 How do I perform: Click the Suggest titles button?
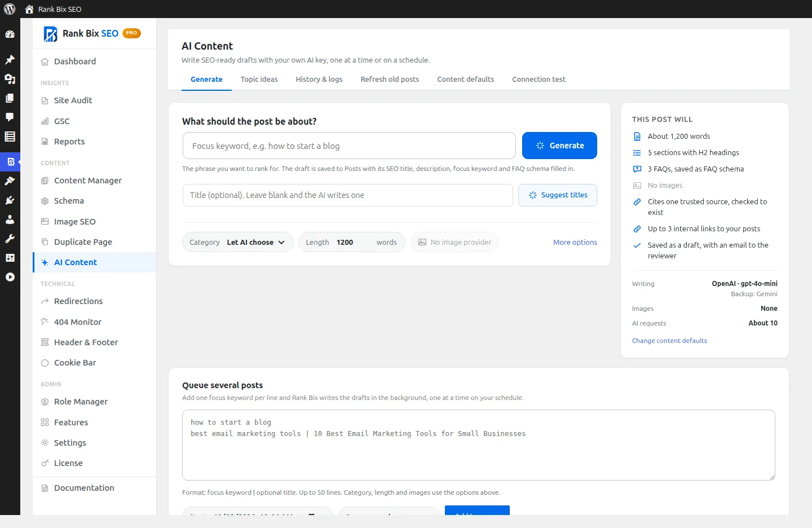pyautogui.click(x=558, y=195)
